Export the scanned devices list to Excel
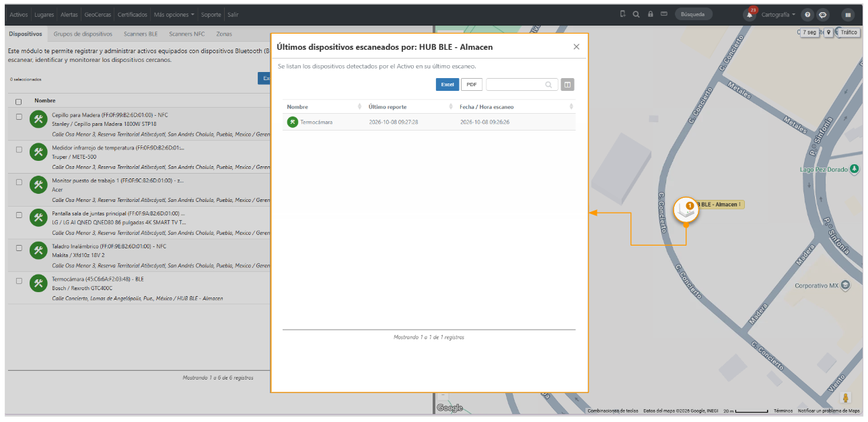The height and width of the screenshot is (422, 868). click(x=447, y=85)
